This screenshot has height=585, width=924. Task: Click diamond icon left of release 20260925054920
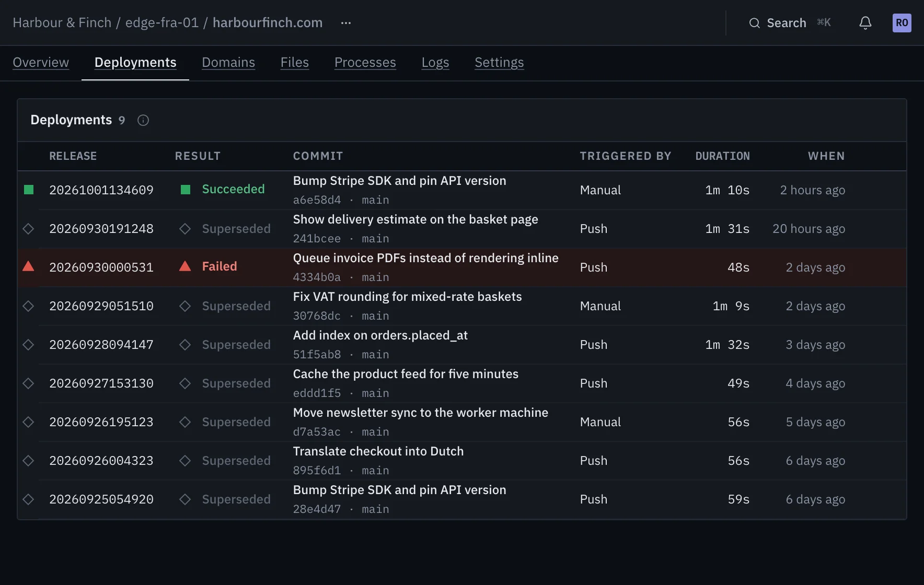[x=29, y=499]
